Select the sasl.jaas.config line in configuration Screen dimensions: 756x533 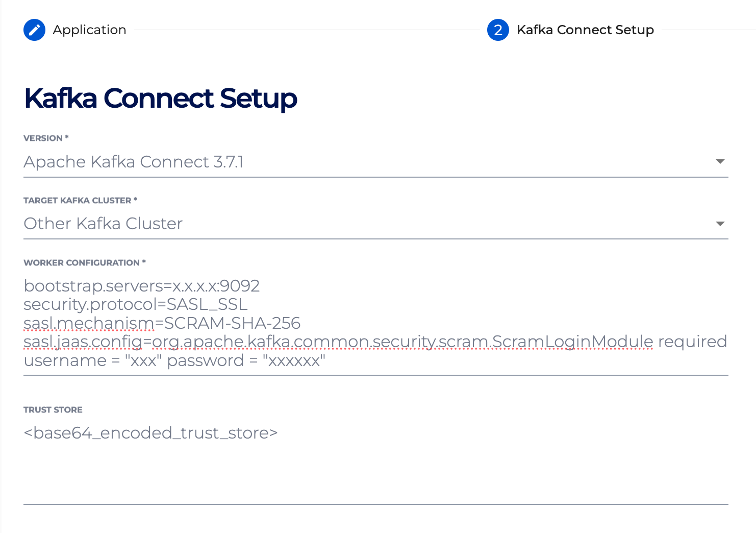click(x=375, y=341)
